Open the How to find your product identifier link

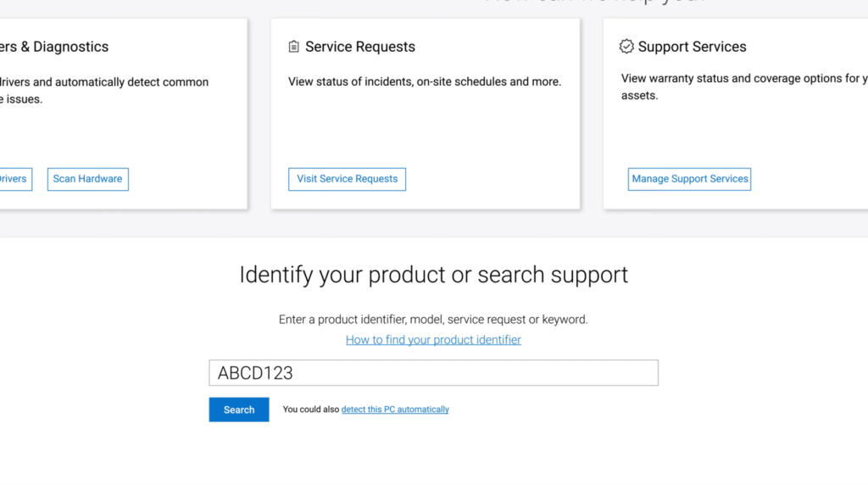point(433,340)
